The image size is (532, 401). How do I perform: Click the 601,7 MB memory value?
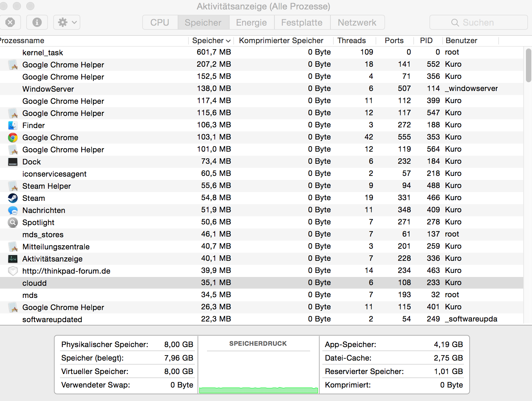click(214, 52)
